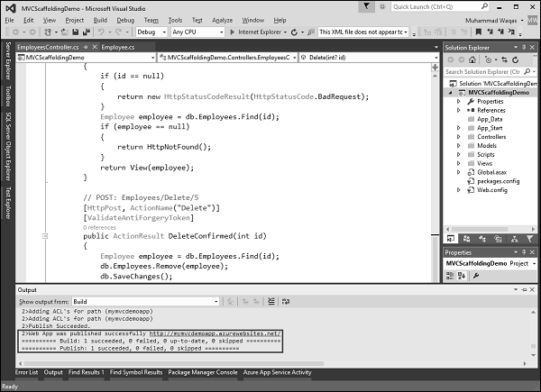Open the Build menu
Screen dimensions: 541x392
pos(100,21)
